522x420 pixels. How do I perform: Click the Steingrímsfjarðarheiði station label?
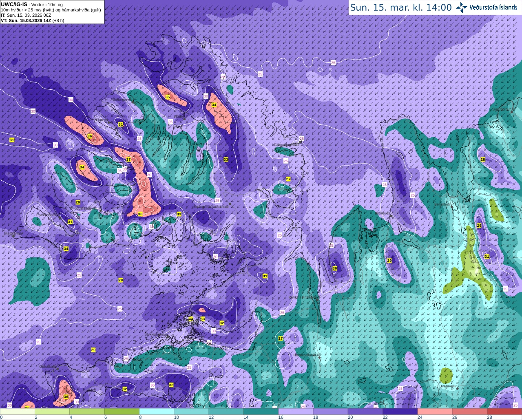(x=211, y=207)
